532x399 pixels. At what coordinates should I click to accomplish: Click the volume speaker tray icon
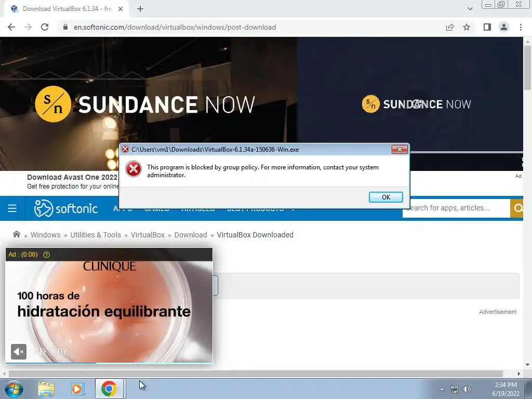pyautogui.click(x=467, y=389)
